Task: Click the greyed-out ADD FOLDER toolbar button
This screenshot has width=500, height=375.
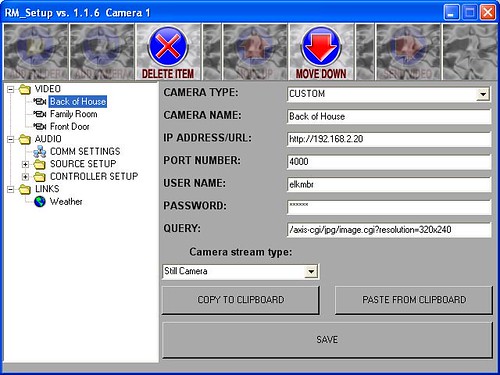Action: [x=35, y=52]
